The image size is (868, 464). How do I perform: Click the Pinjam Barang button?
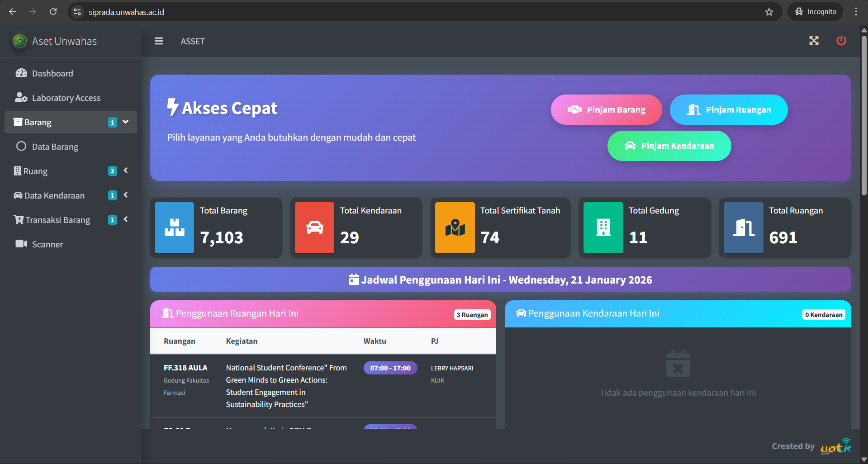point(606,109)
